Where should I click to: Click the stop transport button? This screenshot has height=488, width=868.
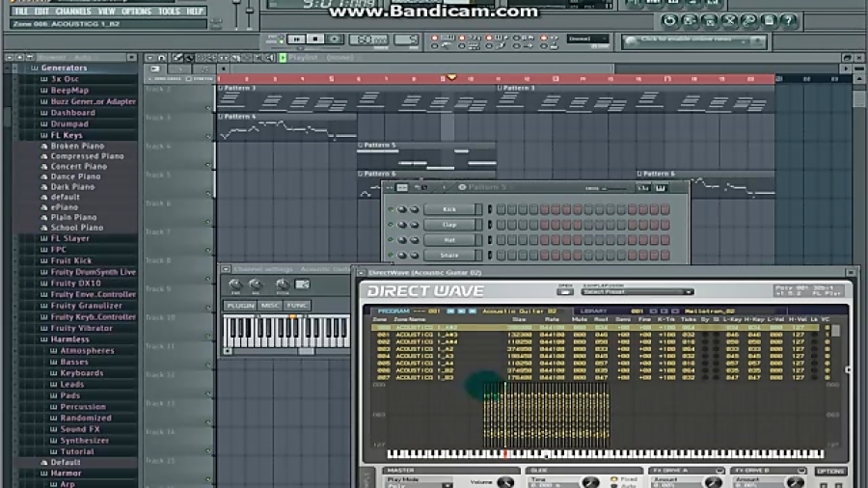point(315,40)
